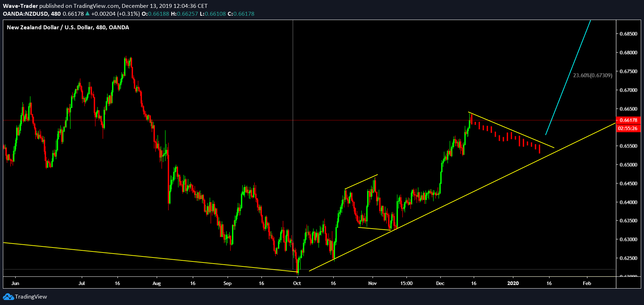Click the Feb date label
The height and width of the screenshot is (305, 644).
(x=587, y=283)
